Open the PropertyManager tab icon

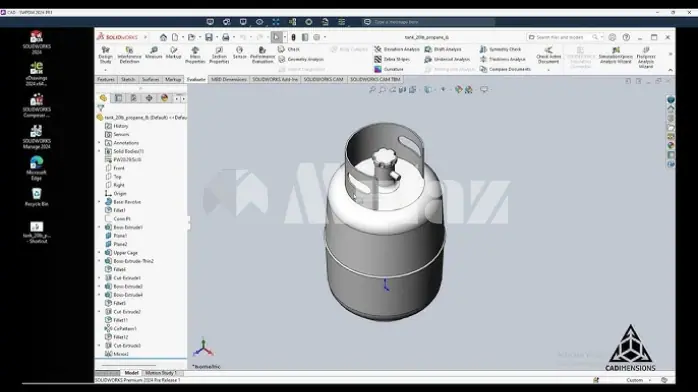pos(118,98)
